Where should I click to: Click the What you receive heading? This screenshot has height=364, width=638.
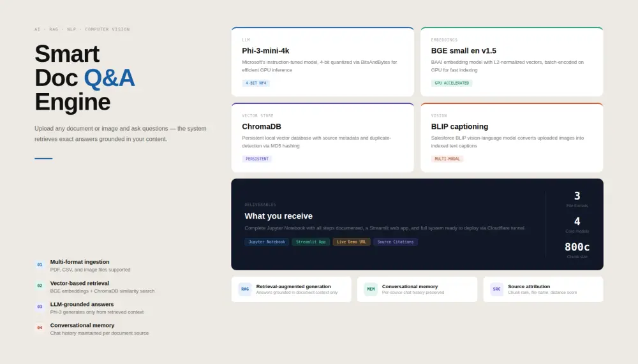click(x=278, y=216)
